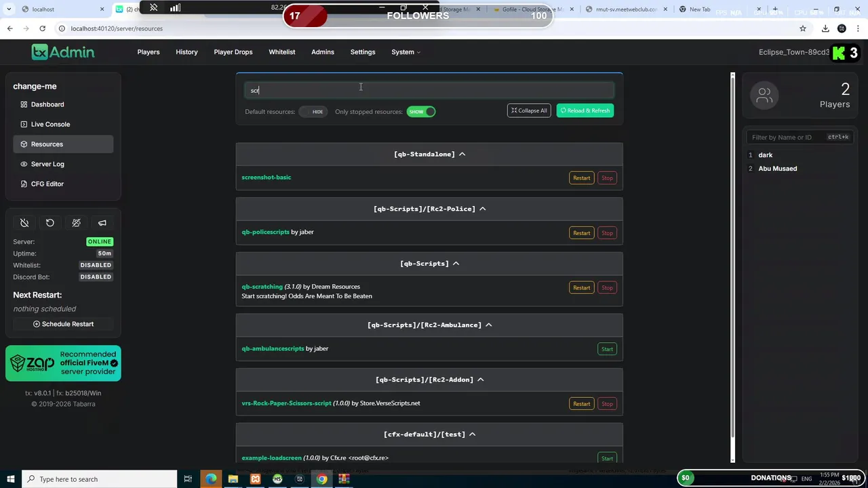Collapse the [qb-Standalone] group
This screenshot has width=868, height=488.
tap(429, 154)
